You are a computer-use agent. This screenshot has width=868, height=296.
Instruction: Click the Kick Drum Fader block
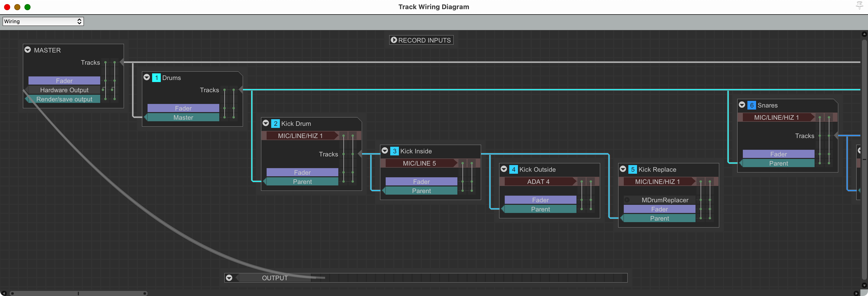(x=302, y=172)
